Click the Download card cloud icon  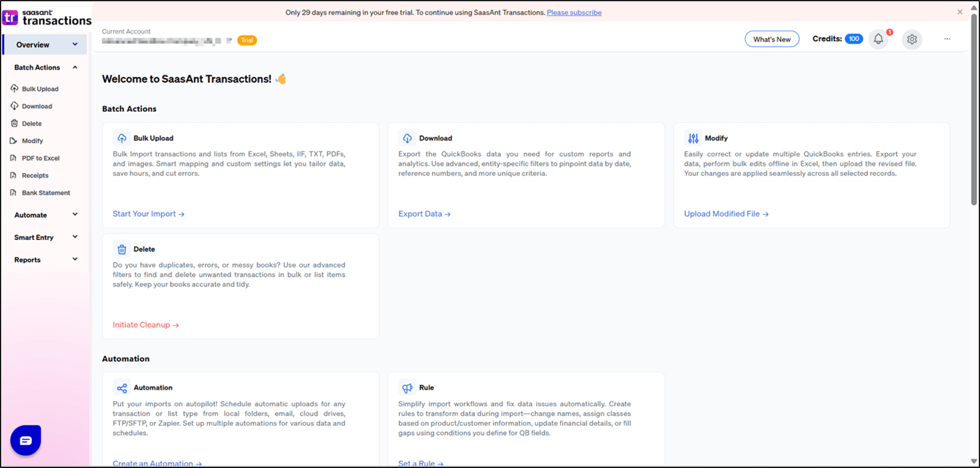pyautogui.click(x=407, y=138)
